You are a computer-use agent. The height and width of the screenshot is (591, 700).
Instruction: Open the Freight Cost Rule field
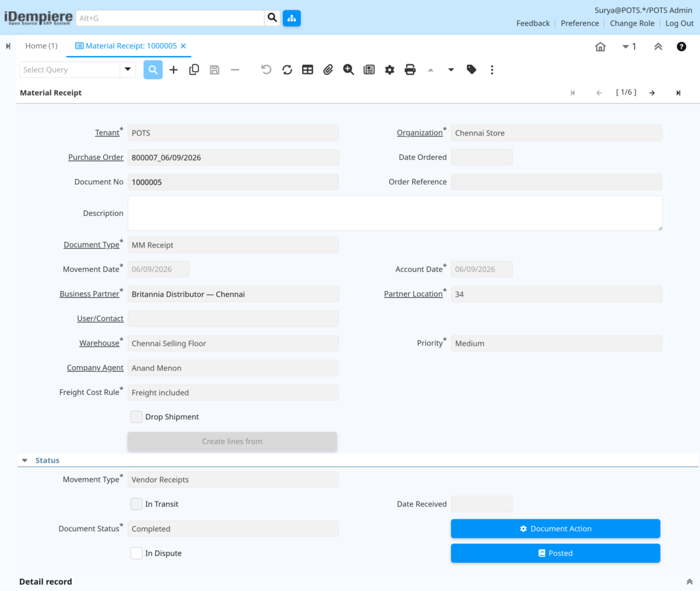[233, 392]
